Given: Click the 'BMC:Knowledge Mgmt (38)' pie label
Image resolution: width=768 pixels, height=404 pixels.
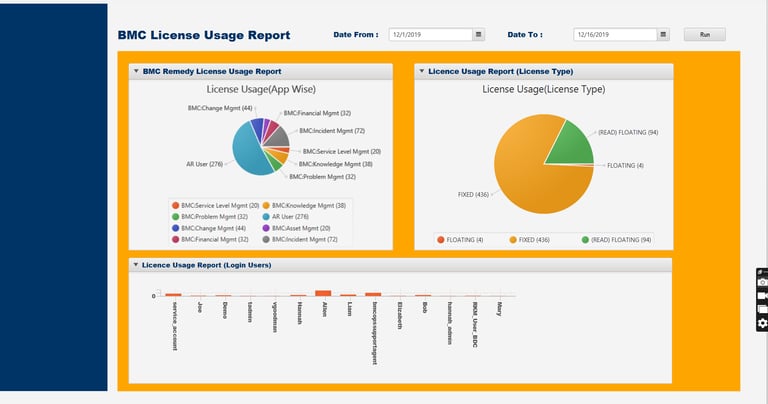Looking at the screenshot, I should coord(336,165).
